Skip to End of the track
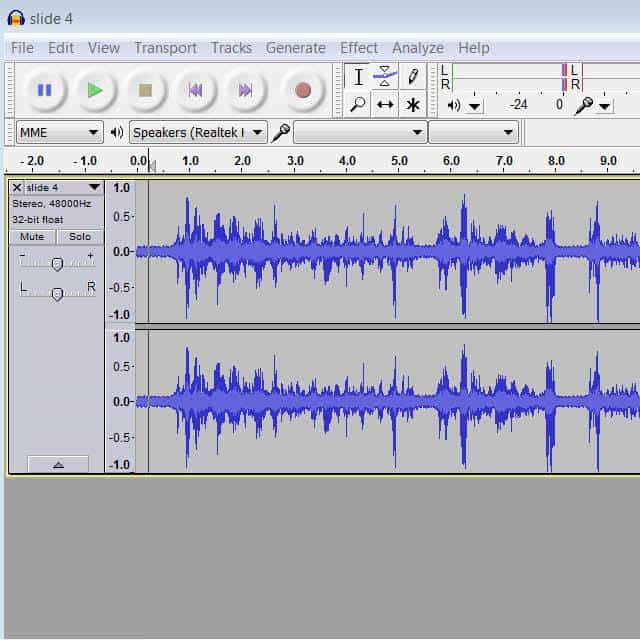This screenshot has width=640, height=640. pos(245,90)
